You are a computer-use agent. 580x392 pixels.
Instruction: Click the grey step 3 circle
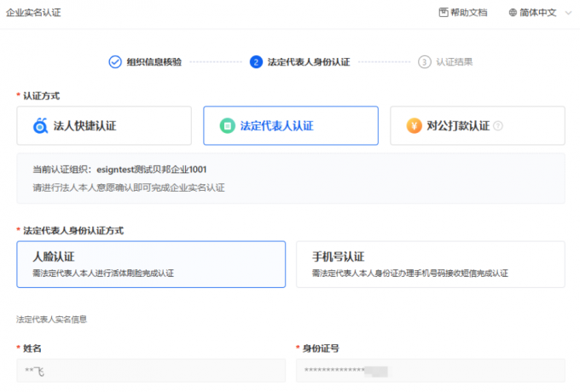pos(424,61)
